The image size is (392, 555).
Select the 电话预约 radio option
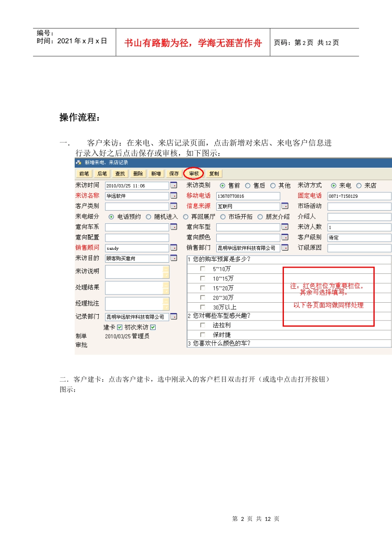coord(111,217)
